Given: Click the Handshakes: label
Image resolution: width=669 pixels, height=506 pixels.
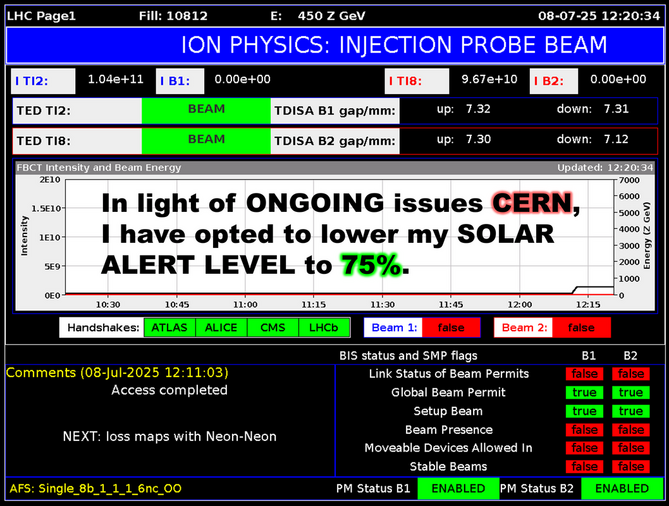Looking at the screenshot, I should click(x=103, y=328).
